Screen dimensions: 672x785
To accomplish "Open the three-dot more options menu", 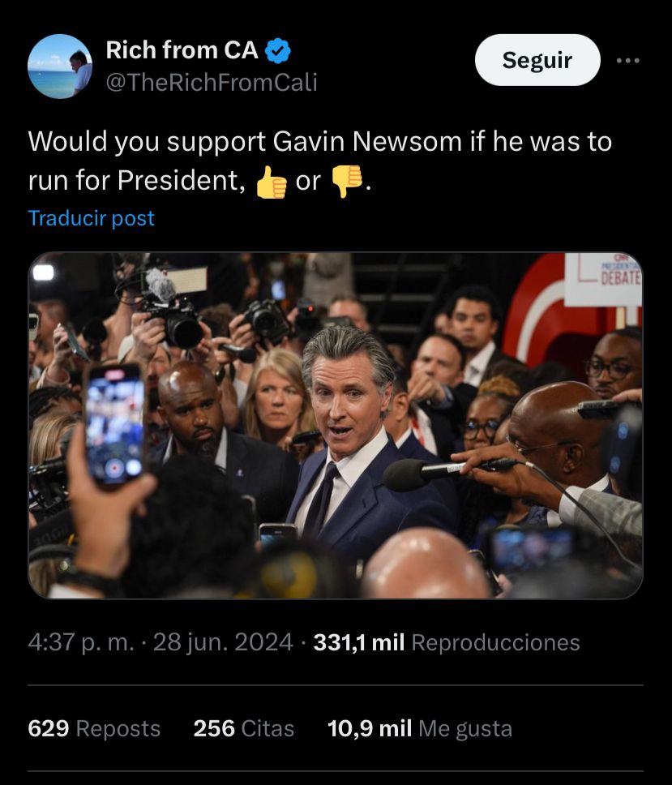I will 628,61.
